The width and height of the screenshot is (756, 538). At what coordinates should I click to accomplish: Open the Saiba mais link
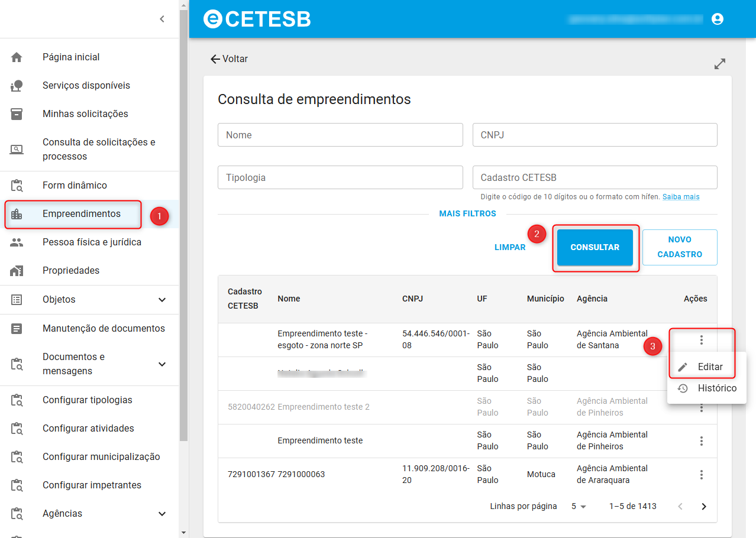coord(681,197)
